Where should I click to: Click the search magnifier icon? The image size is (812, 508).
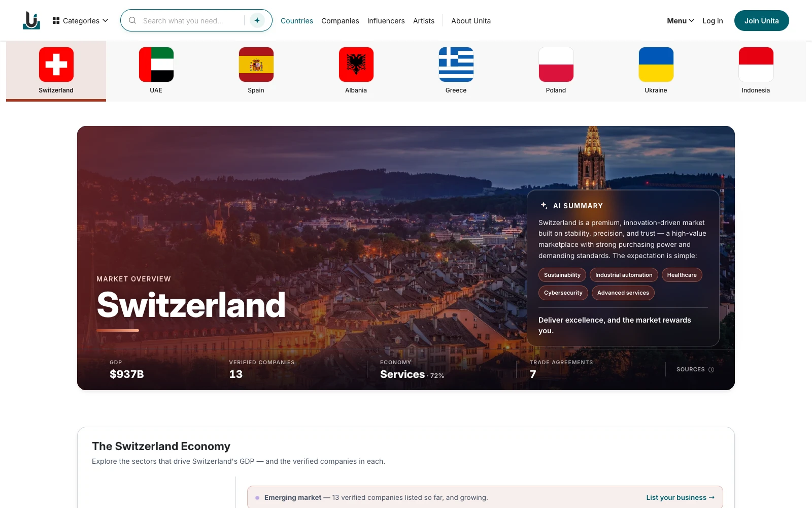tap(132, 21)
